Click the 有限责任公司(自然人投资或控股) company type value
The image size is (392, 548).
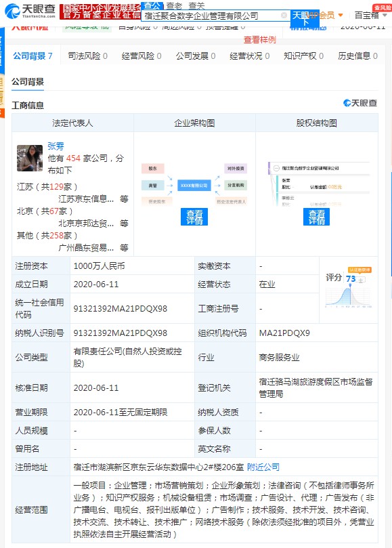127,357
